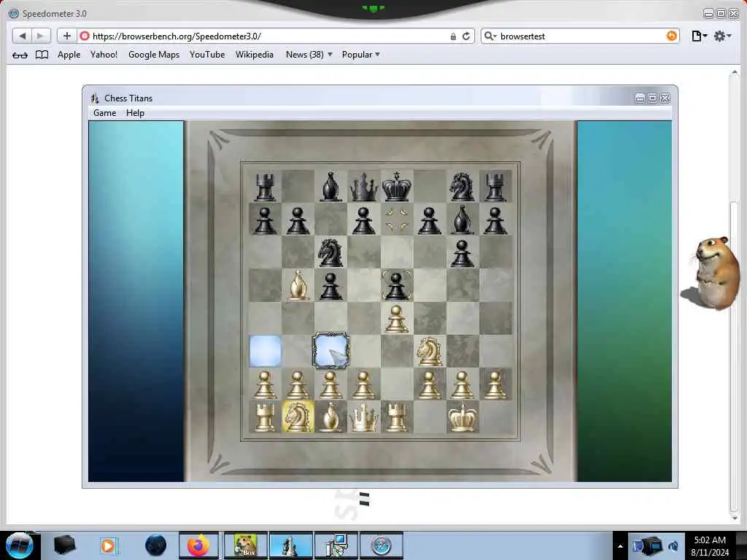The height and width of the screenshot is (560, 747).
Task: Show all bookmarks via the book icon
Action: click(x=42, y=55)
